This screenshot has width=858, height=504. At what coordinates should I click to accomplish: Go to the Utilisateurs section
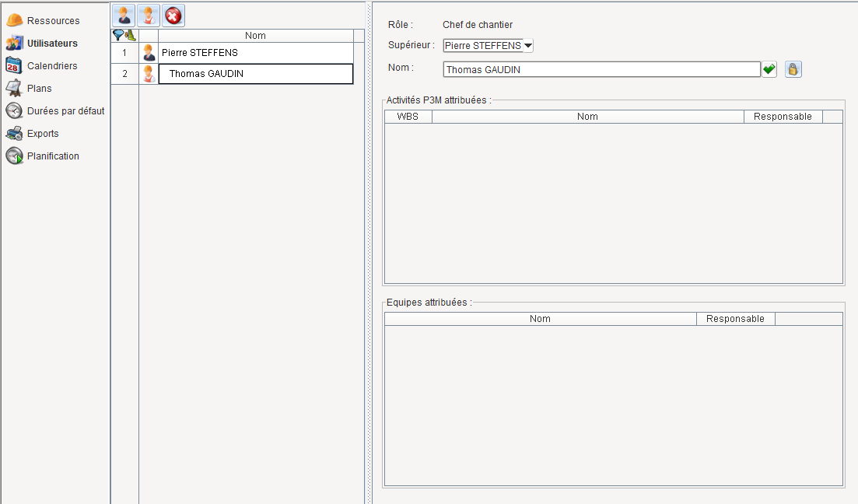point(52,44)
